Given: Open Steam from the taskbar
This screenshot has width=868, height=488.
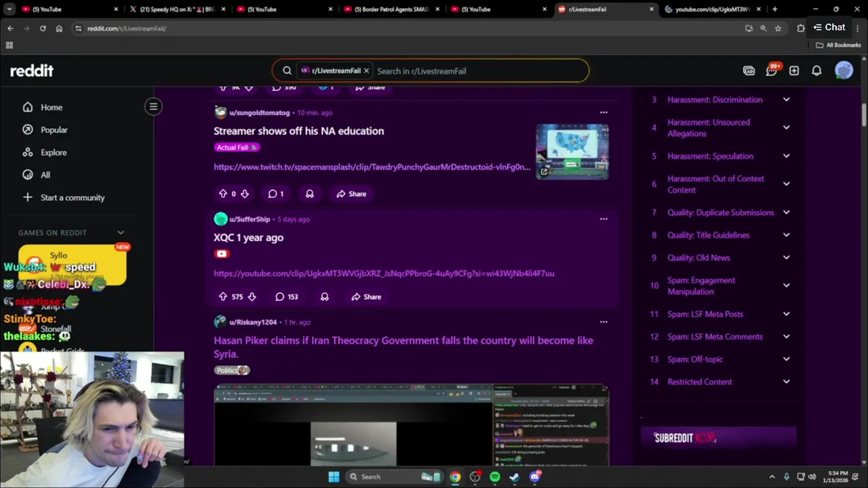Looking at the screenshot, I should [514, 477].
